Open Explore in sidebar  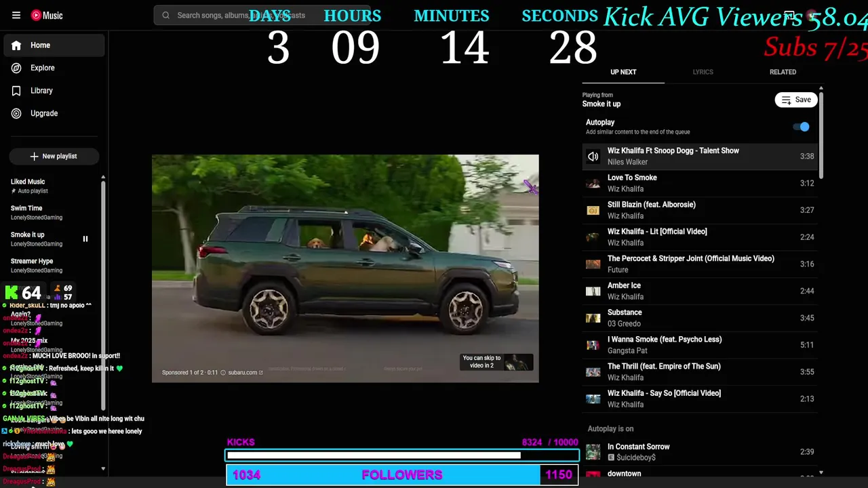point(54,68)
